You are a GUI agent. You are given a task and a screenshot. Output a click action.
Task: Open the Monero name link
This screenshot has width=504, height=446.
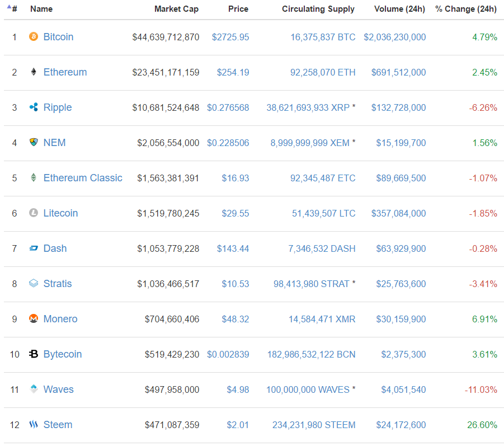(x=60, y=318)
